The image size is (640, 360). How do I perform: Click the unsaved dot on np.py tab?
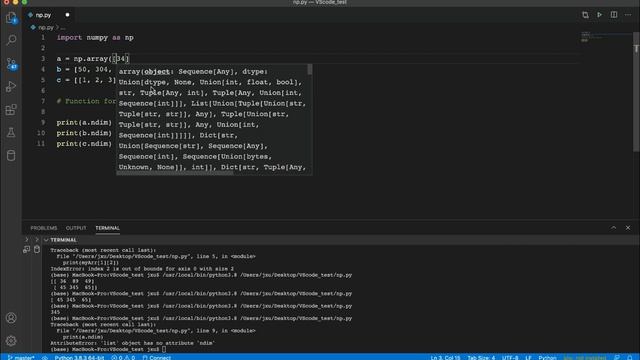coord(67,15)
